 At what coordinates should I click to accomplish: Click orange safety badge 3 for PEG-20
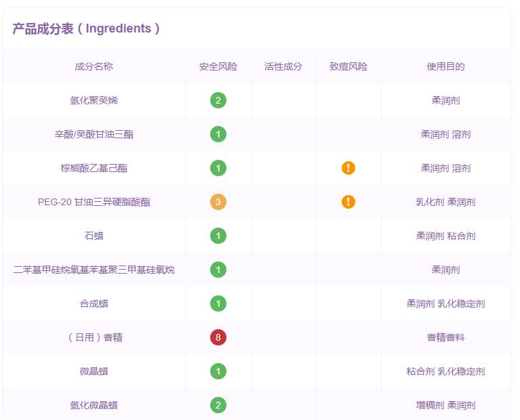pyautogui.click(x=218, y=202)
